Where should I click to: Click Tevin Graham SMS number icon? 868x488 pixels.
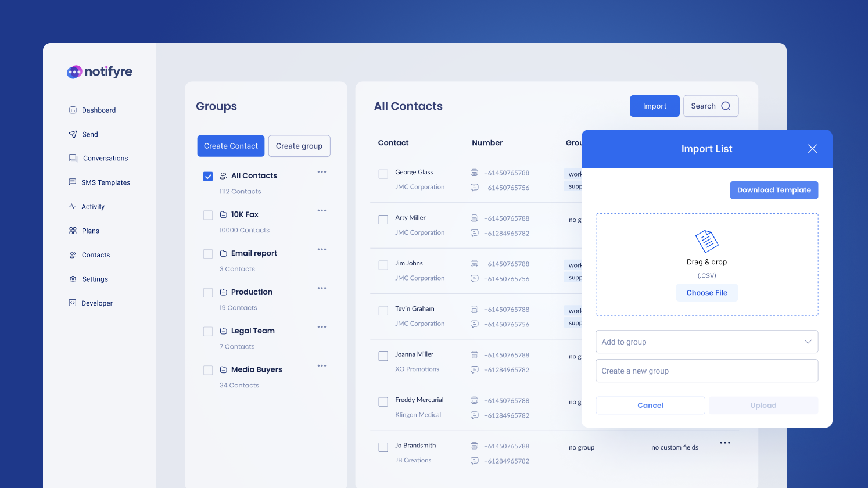pyautogui.click(x=474, y=324)
